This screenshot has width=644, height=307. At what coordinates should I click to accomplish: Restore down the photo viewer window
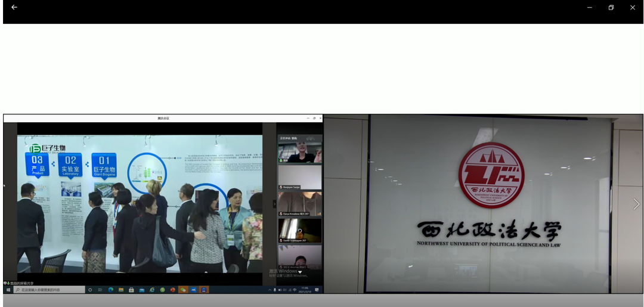[x=611, y=7]
